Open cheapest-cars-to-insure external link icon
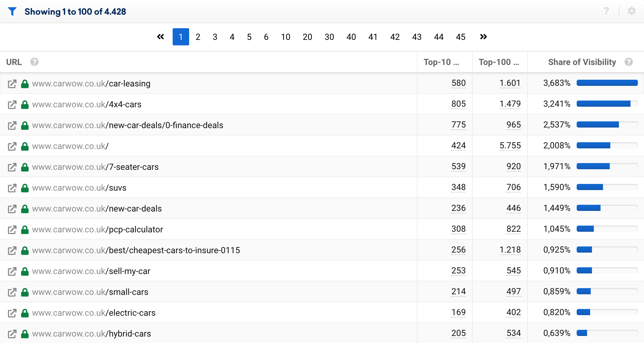This screenshot has width=644, height=343. [x=12, y=250]
